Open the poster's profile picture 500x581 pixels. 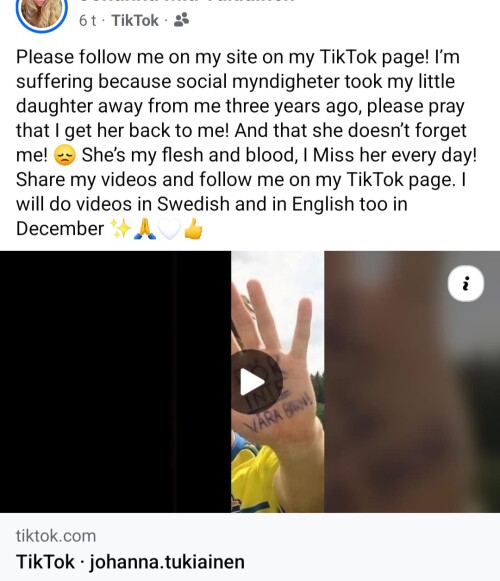[42, 11]
